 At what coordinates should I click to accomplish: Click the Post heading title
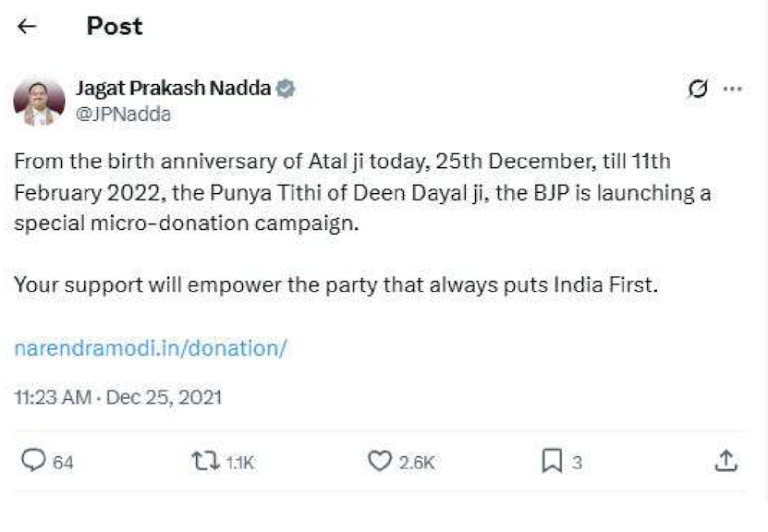pos(115,27)
